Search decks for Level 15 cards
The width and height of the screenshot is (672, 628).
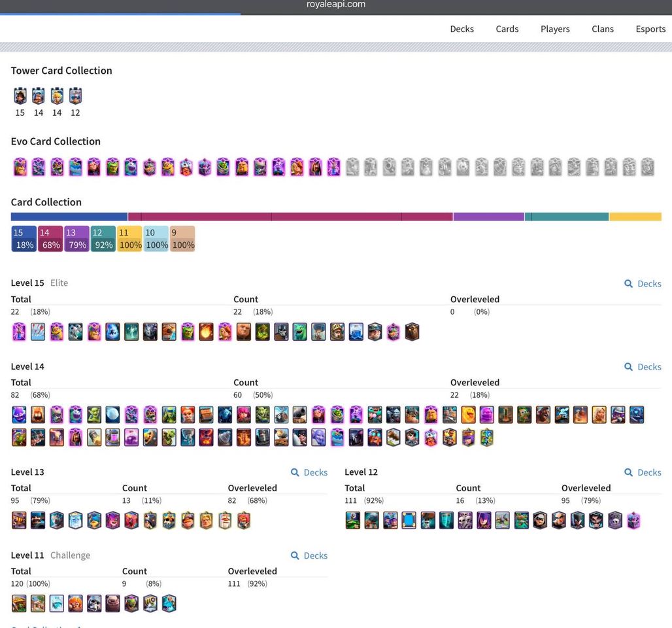[x=643, y=283]
